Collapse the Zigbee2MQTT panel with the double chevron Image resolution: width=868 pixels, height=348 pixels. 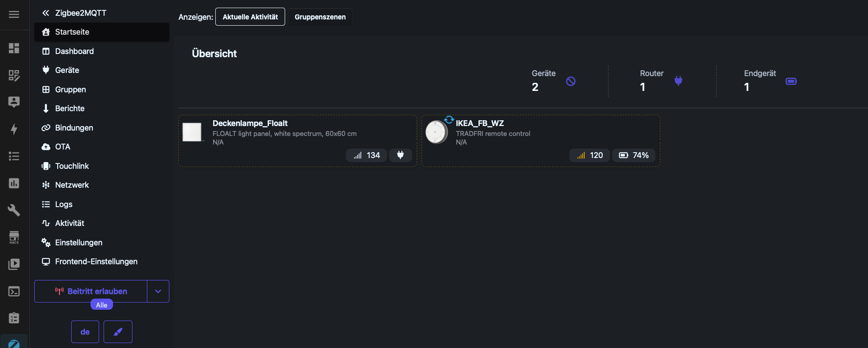coord(45,13)
